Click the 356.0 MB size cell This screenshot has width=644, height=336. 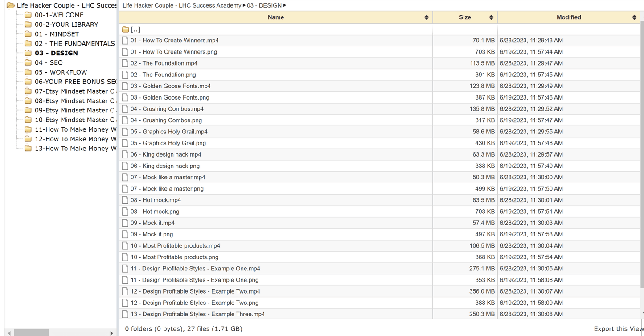pos(482,291)
